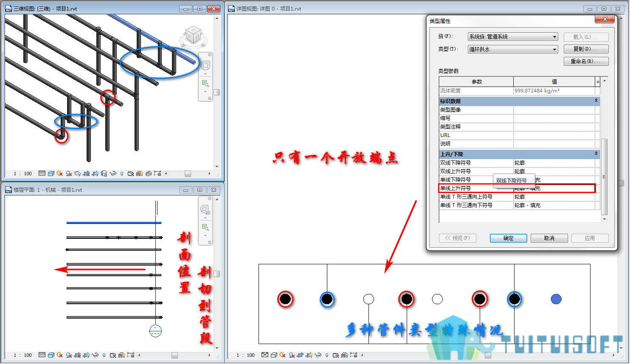Collapse the 标识数据 parameter group
The image size is (630, 364).
pyautogui.click(x=596, y=101)
